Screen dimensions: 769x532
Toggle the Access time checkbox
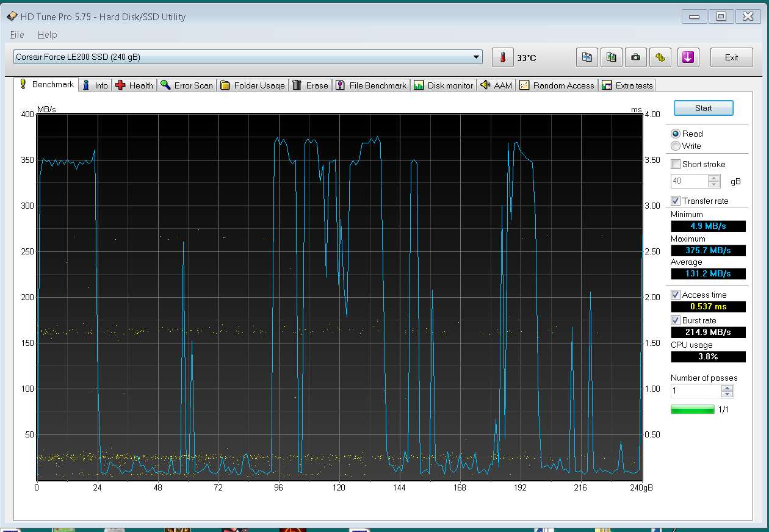pyautogui.click(x=676, y=295)
